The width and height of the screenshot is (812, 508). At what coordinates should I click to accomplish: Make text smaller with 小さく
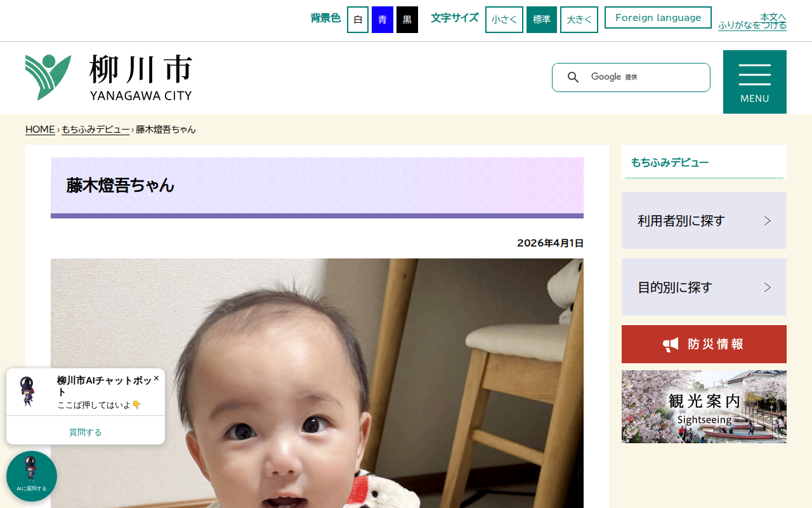click(504, 20)
